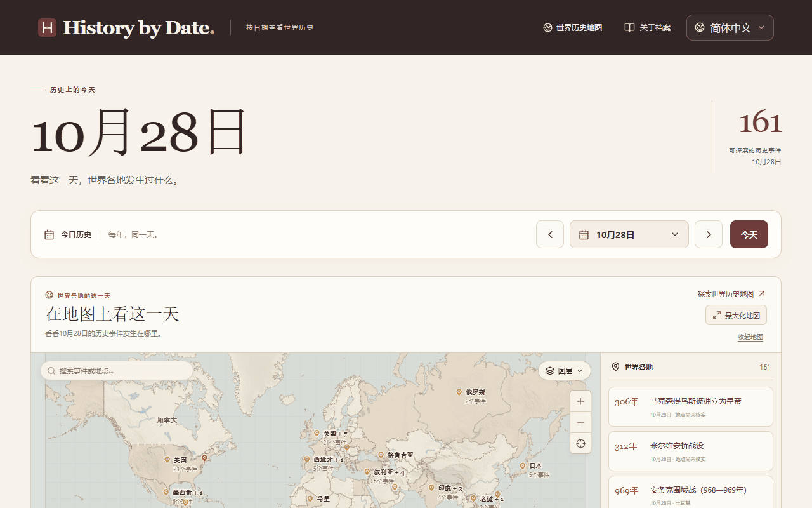This screenshot has height=508, width=812.
Task: Click the History by Date H logo icon
Action: pyautogui.click(x=47, y=27)
